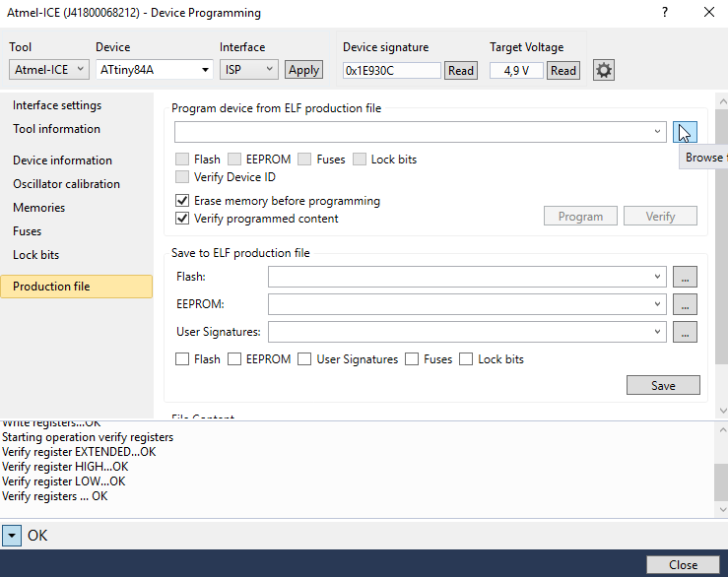Click log line 'Starting operation verify registers'

[x=88, y=437]
